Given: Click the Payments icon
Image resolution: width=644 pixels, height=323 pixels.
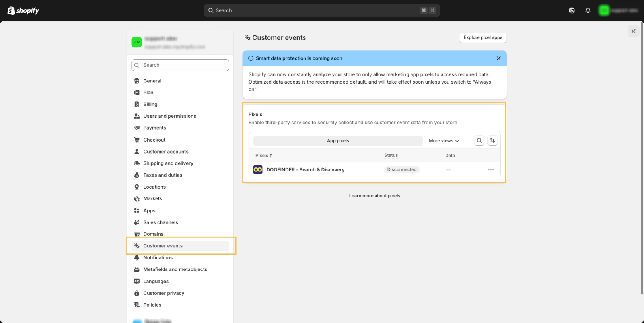Looking at the screenshot, I should click(137, 128).
